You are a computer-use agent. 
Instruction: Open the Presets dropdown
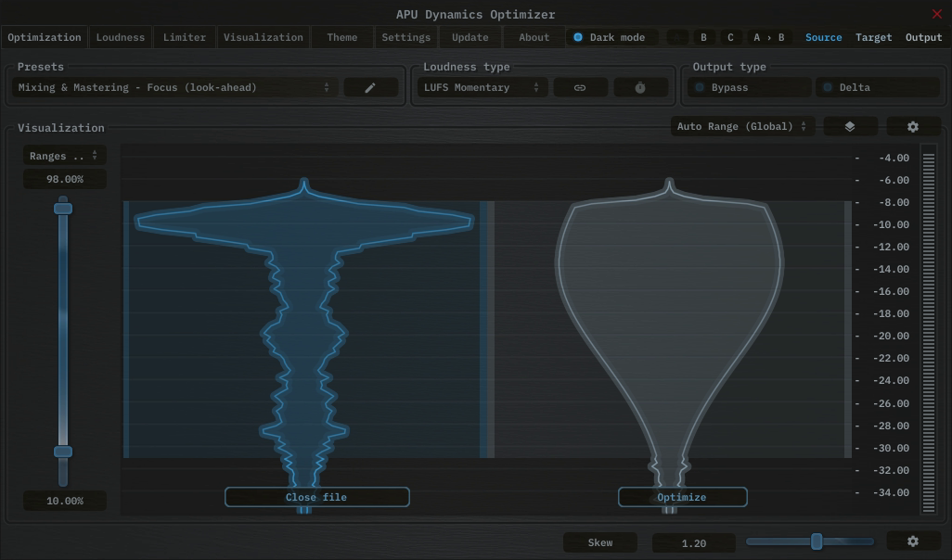tap(174, 87)
